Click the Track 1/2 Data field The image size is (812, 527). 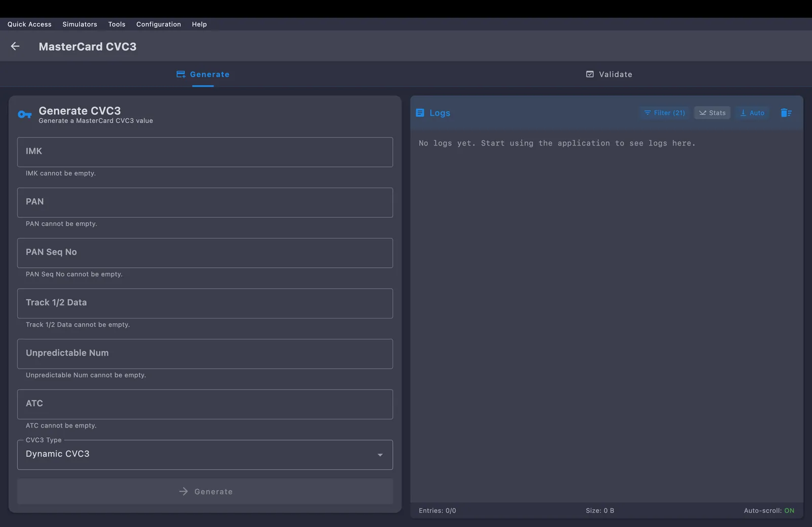(x=205, y=303)
